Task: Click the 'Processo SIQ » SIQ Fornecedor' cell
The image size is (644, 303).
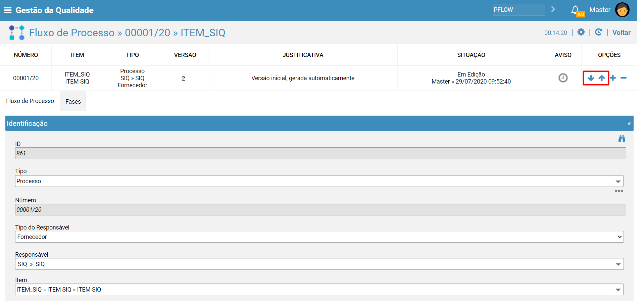Action: pos(132,78)
